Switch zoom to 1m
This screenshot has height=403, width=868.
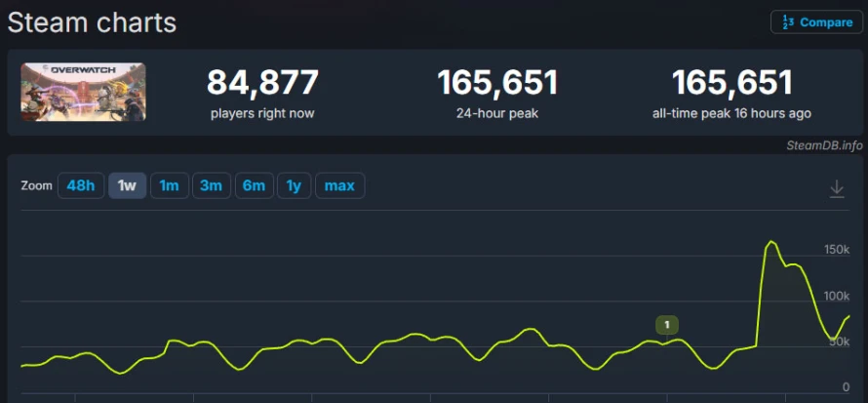(170, 185)
